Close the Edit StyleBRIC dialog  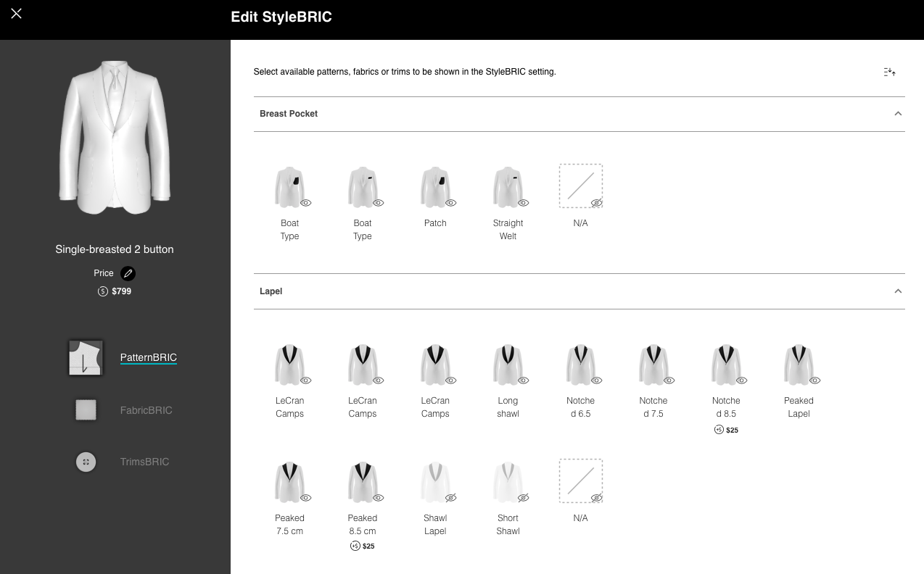point(17,14)
